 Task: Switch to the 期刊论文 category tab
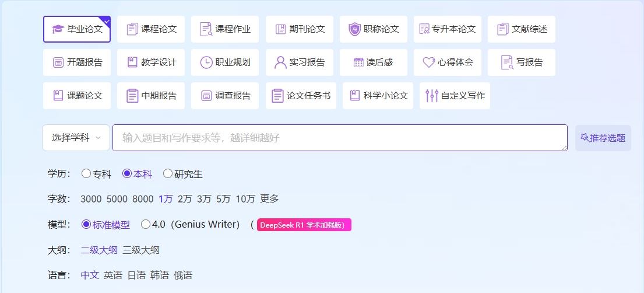coord(300,29)
